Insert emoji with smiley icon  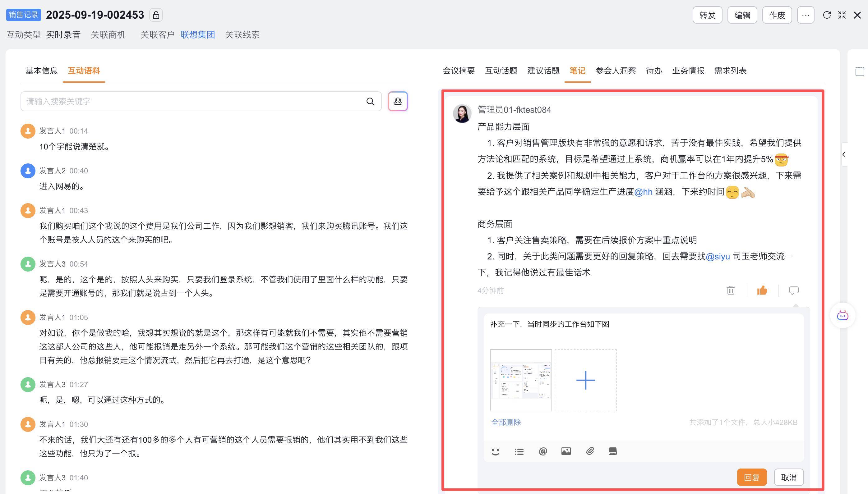point(495,451)
